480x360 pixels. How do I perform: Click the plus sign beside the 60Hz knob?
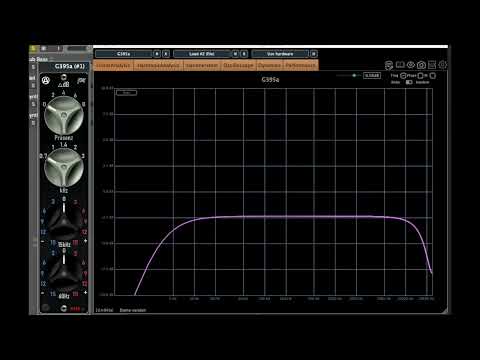click(x=85, y=292)
